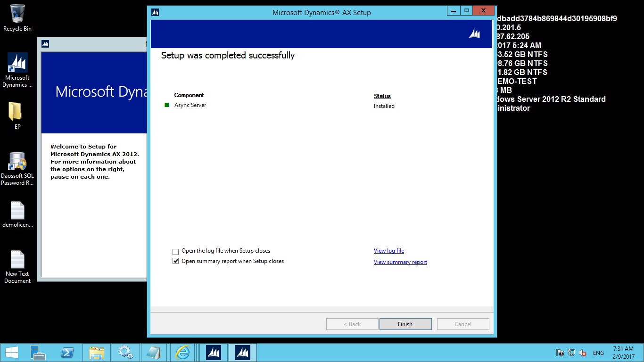This screenshot has width=644, height=362.
Task: Open the muted volume tray icon
Action: pyautogui.click(x=583, y=353)
